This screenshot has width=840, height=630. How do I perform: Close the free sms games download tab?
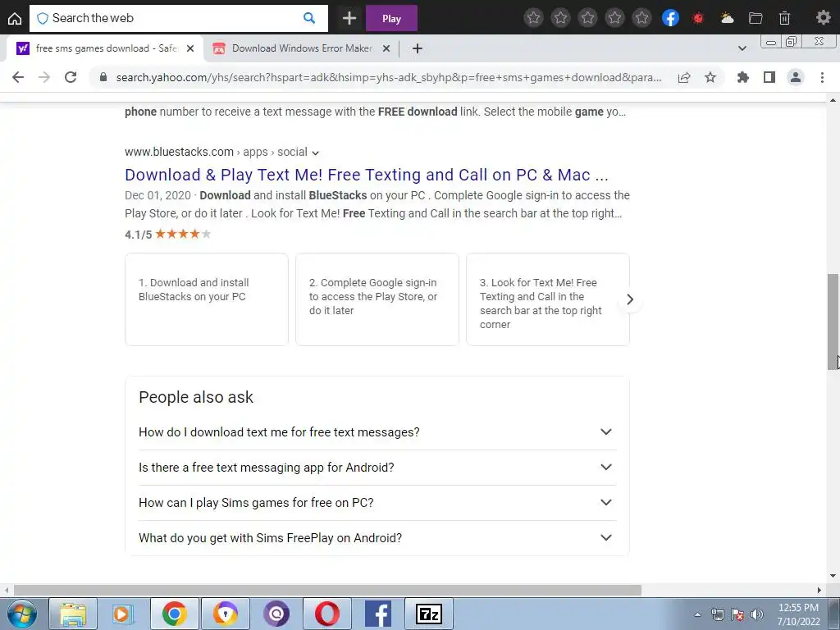[190, 48]
